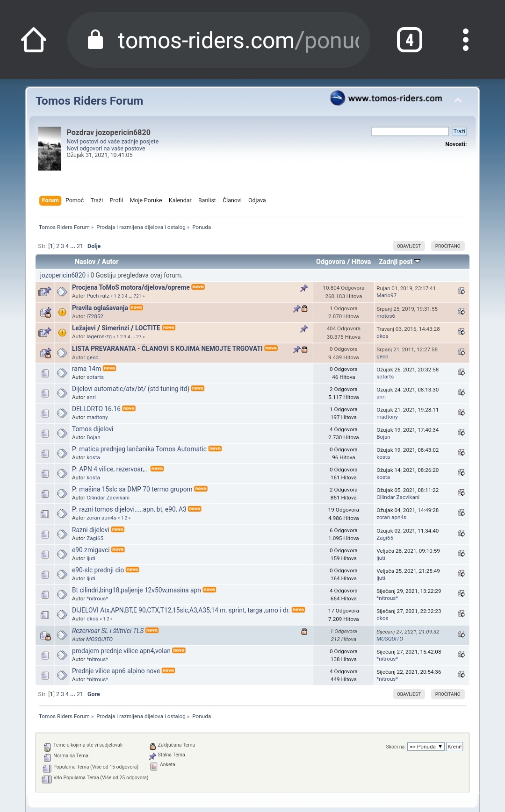Click the novo badge on Razni dijelovi
Screen dimensions: 505x812
(118, 529)
